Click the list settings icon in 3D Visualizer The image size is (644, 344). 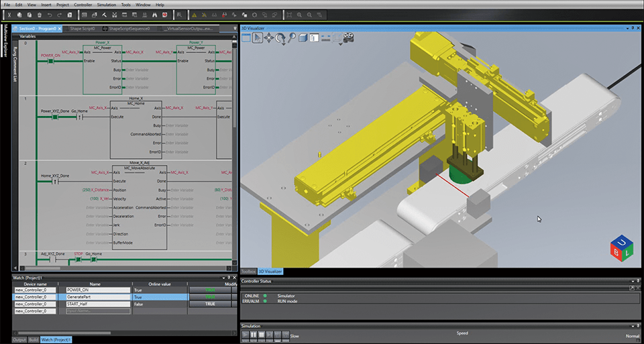click(x=314, y=38)
